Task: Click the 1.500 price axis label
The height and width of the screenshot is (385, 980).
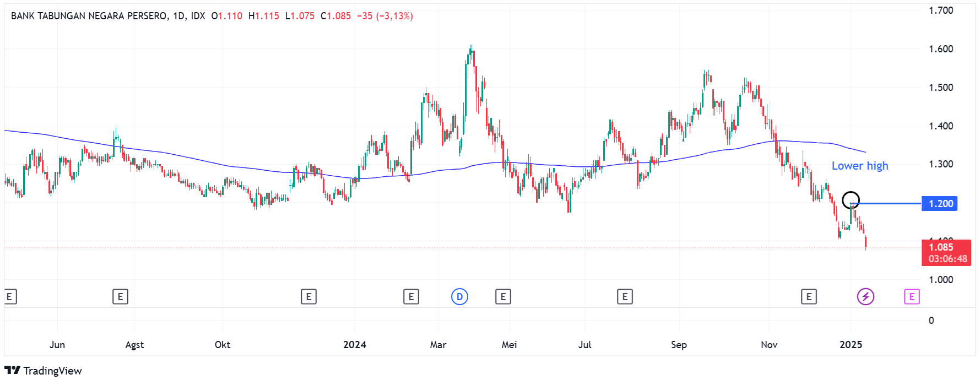Action: tap(941, 88)
